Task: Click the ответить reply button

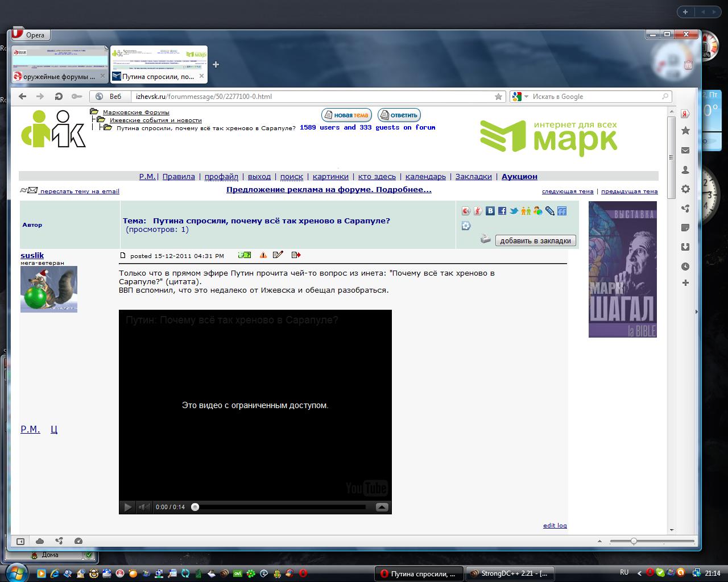Action: [x=399, y=115]
